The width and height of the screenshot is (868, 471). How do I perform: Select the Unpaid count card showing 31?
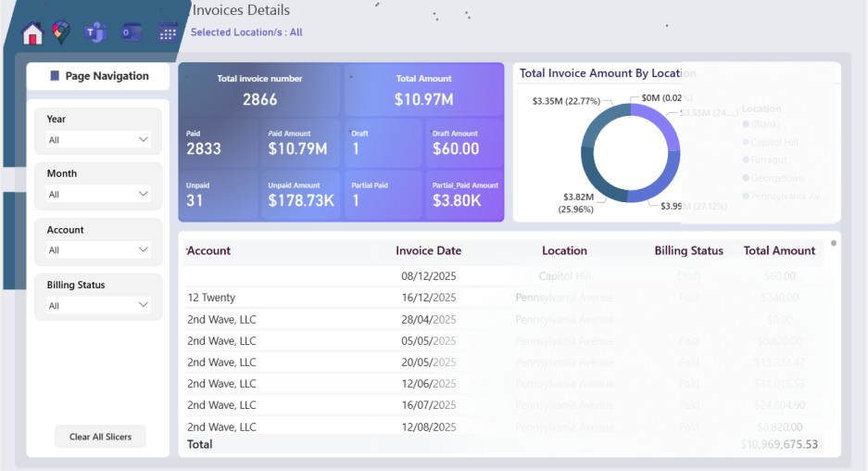(219, 196)
